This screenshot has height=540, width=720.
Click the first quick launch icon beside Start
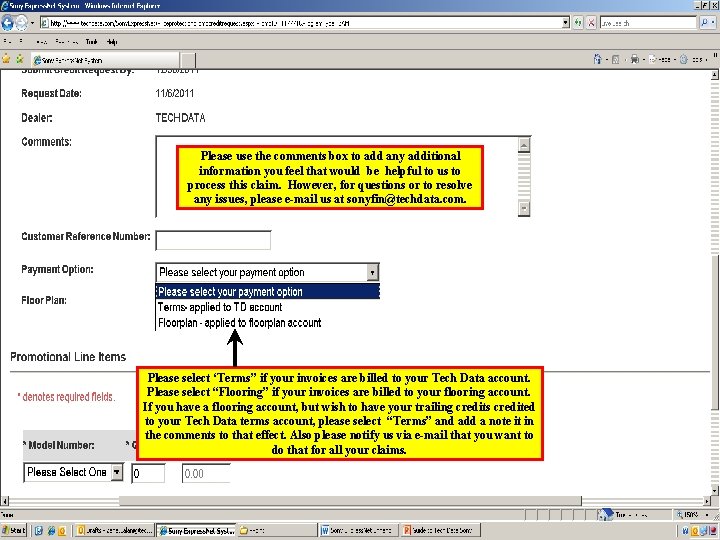(39, 531)
